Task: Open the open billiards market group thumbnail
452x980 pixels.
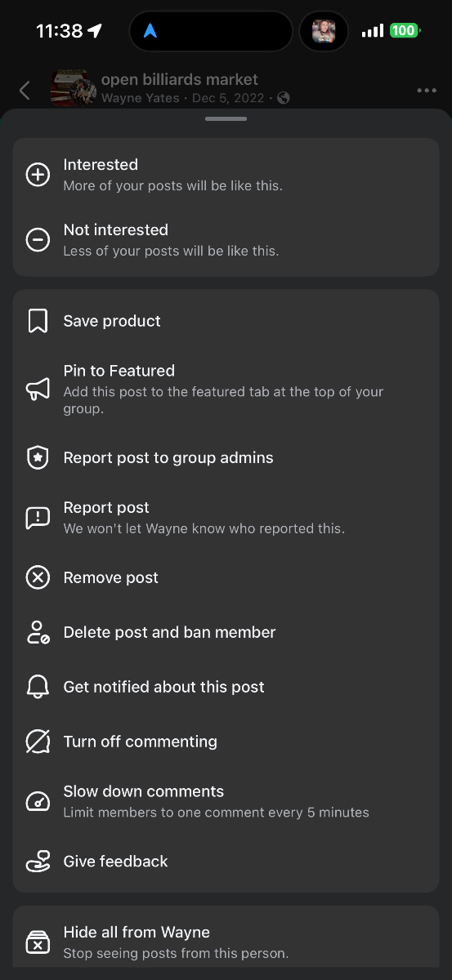Action: [x=70, y=88]
